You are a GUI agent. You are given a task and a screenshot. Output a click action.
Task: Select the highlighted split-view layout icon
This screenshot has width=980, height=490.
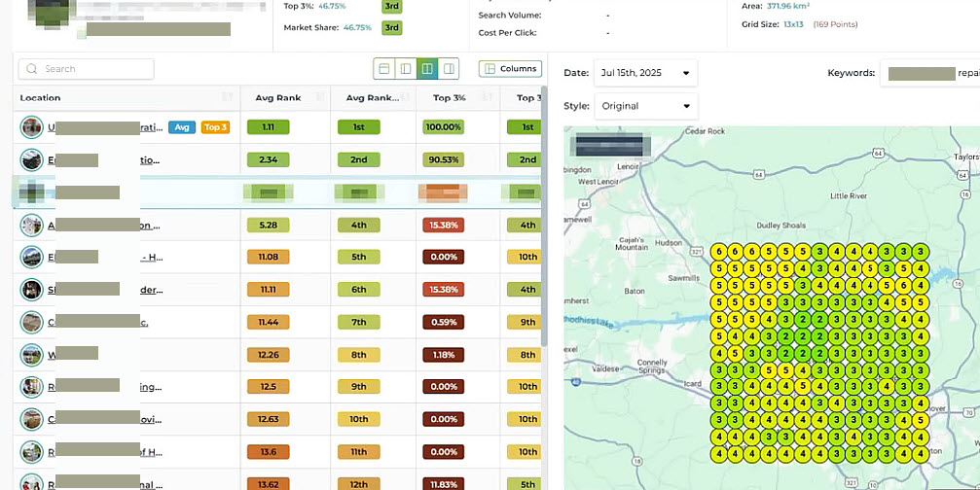coord(427,69)
